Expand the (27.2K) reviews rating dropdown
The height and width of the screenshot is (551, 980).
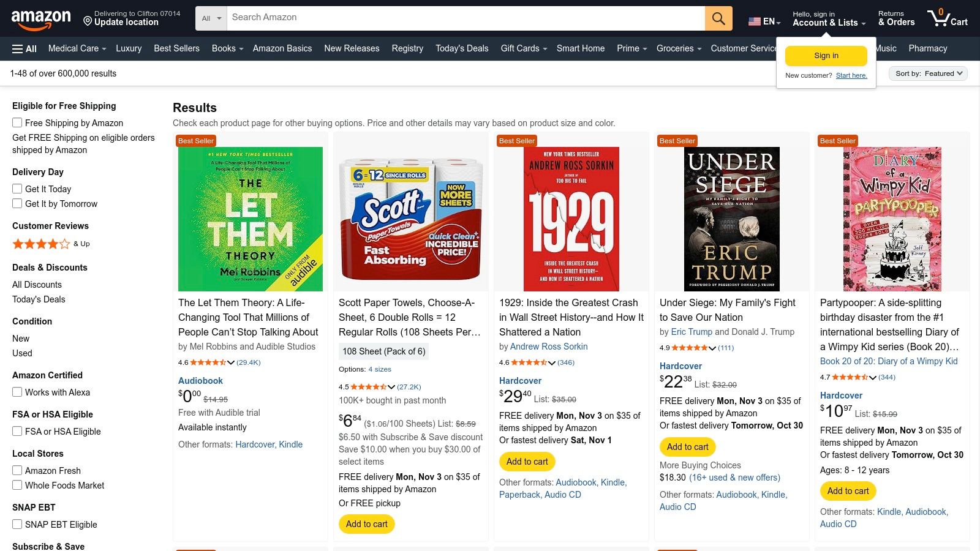point(391,387)
